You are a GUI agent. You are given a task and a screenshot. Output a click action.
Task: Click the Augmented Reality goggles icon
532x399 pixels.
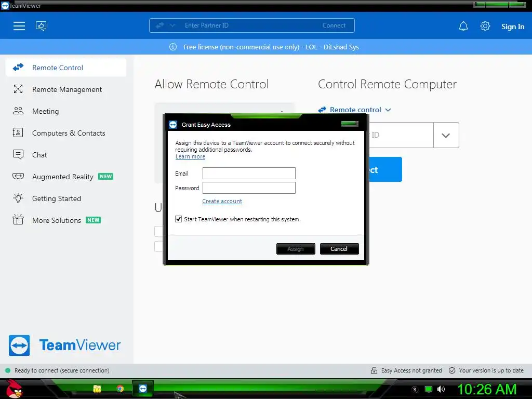point(18,176)
